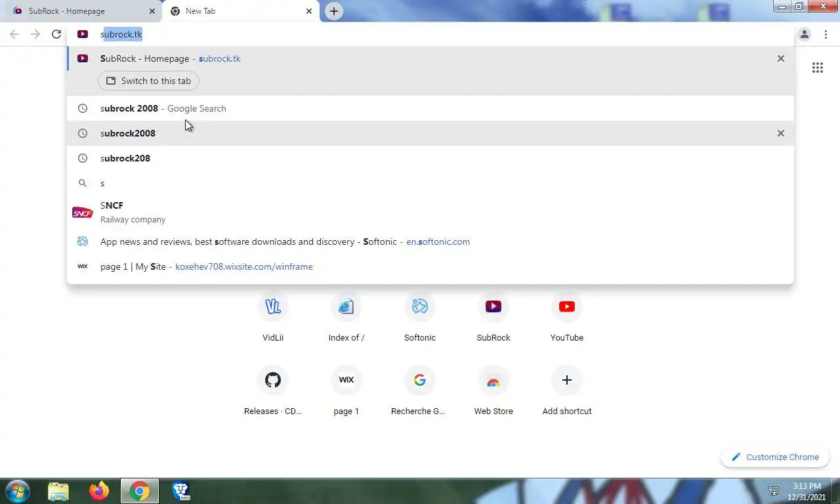The image size is (840, 504).
Task: Open the Softonic shortcut tile
Action: pyautogui.click(x=420, y=318)
